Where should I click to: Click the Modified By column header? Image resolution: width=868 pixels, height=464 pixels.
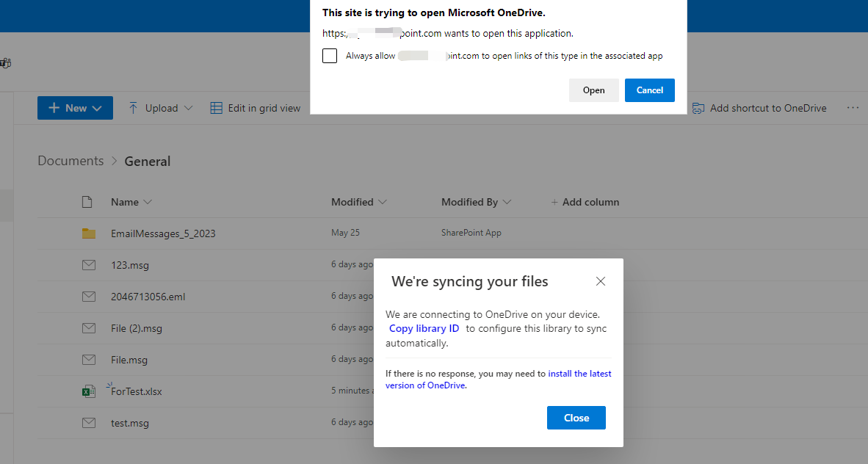(469, 202)
